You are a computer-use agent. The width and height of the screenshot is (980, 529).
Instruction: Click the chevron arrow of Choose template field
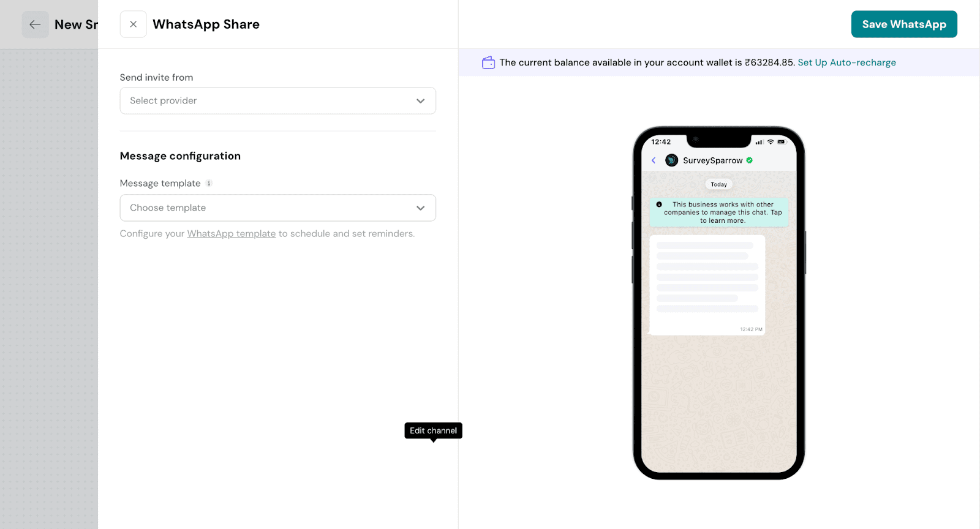(x=420, y=208)
